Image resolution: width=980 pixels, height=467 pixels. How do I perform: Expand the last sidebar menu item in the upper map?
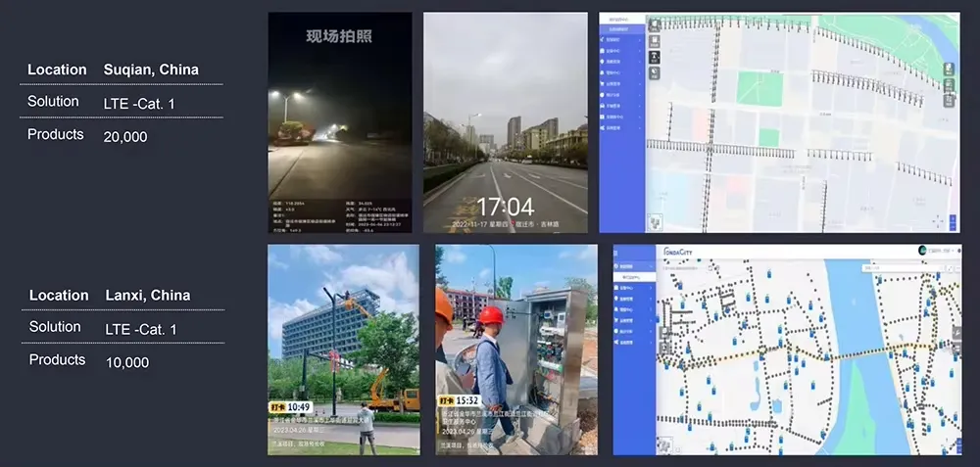point(624,128)
